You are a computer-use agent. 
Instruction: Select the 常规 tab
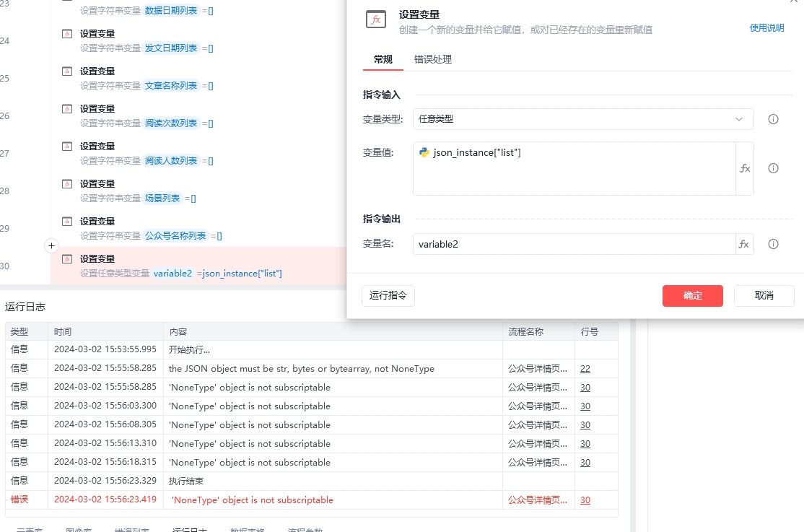click(x=383, y=59)
